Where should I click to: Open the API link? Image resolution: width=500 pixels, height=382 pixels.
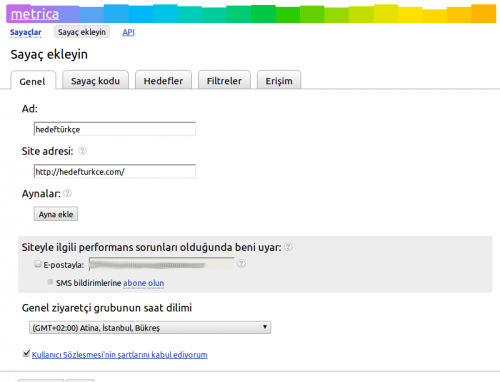(128, 32)
